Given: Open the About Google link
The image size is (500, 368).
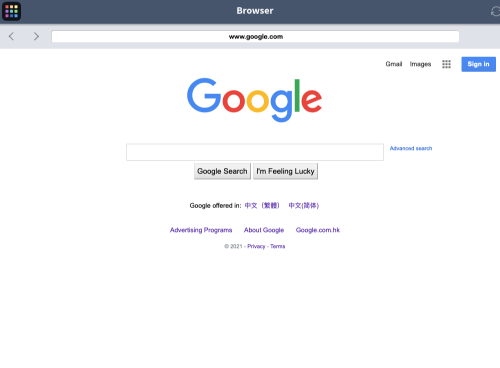Looking at the screenshot, I should [264, 230].
